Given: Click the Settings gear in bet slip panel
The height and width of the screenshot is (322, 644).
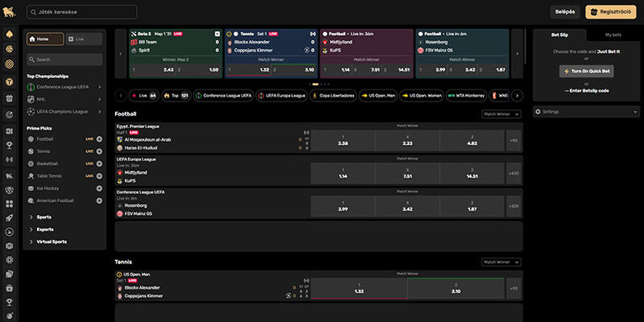Looking at the screenshot, I should 539,112.
